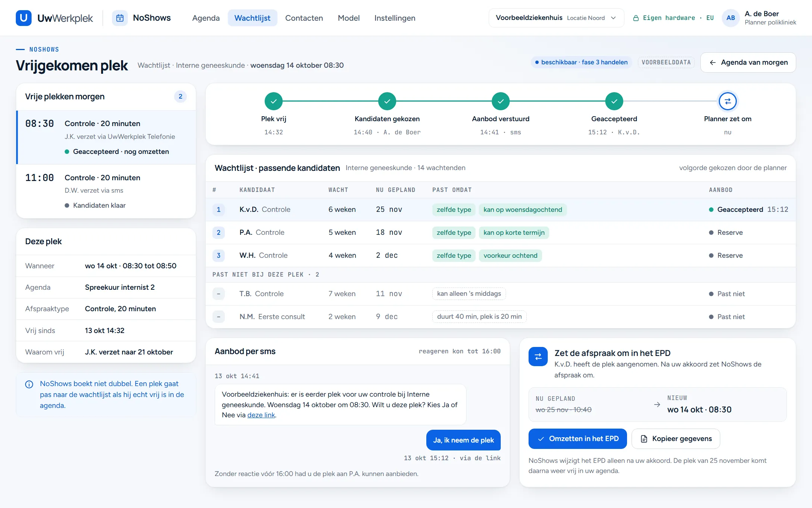Click the beschikbaar fase 3 handelen badge

pyautogui.click(x=581, y=62)
